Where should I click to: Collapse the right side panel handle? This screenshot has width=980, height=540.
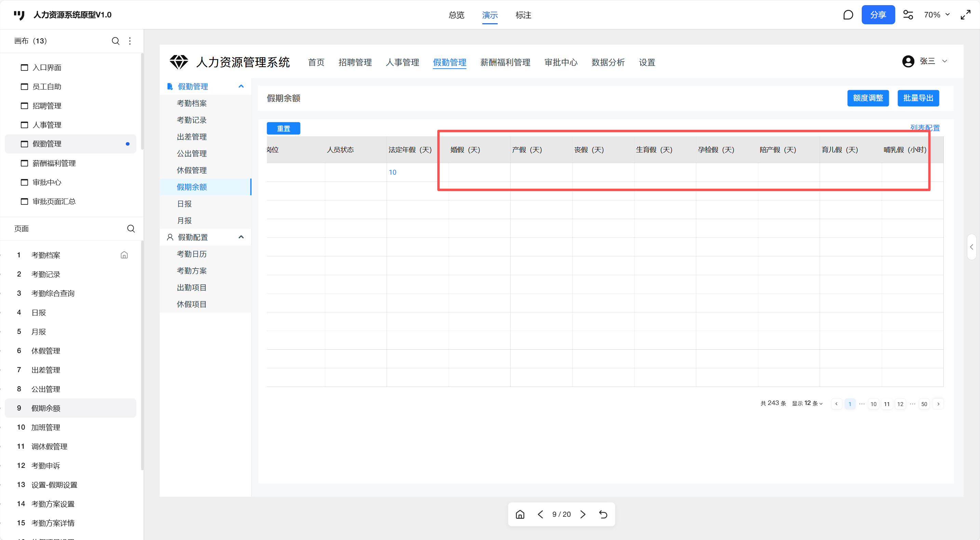pyautogui.click(x=971, y=247)
